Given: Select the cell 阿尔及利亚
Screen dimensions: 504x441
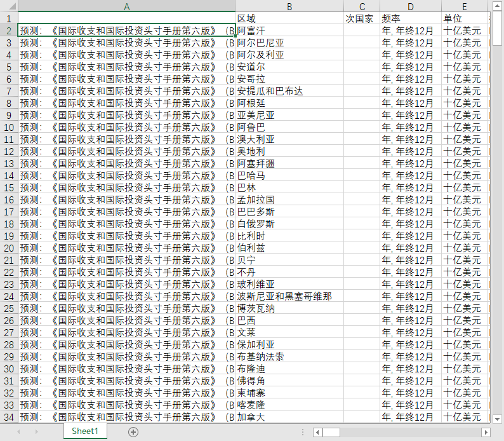Looking at the screenshot, I should click(289, 55).
